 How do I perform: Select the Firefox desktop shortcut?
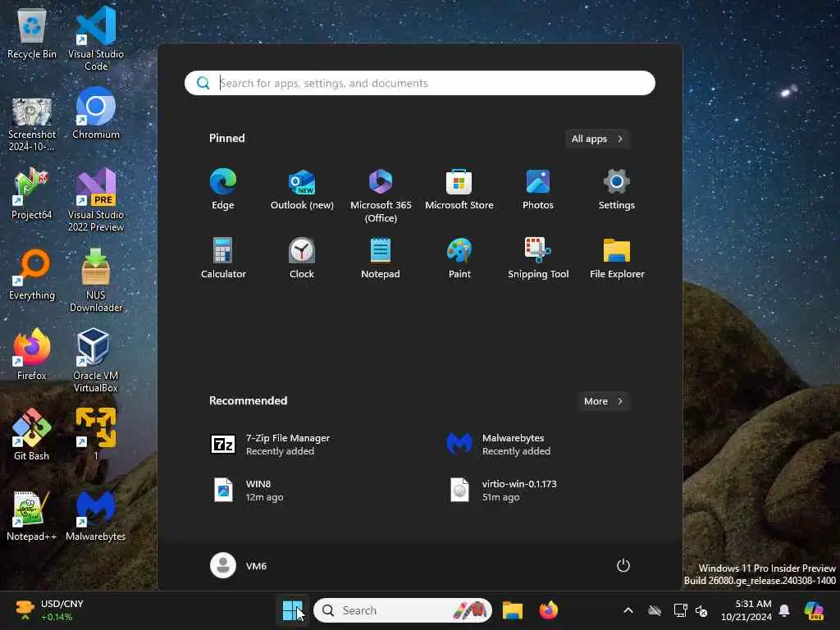32,354
